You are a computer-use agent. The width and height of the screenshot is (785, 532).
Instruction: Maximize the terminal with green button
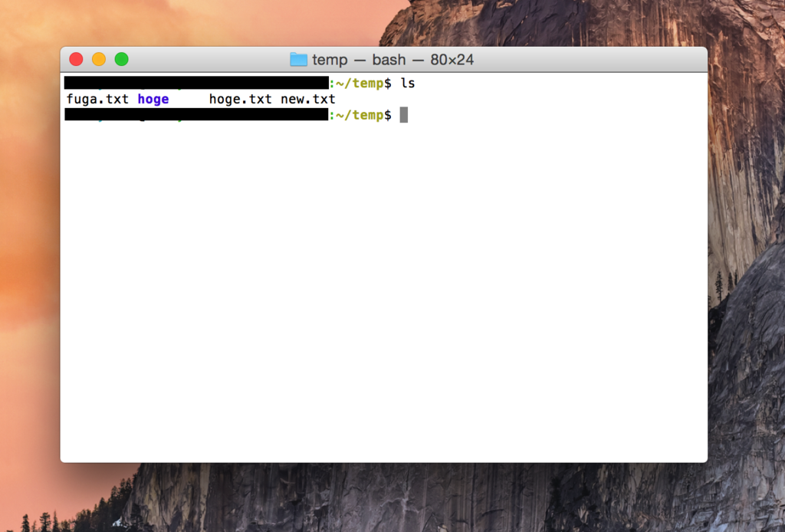(122, 60)
